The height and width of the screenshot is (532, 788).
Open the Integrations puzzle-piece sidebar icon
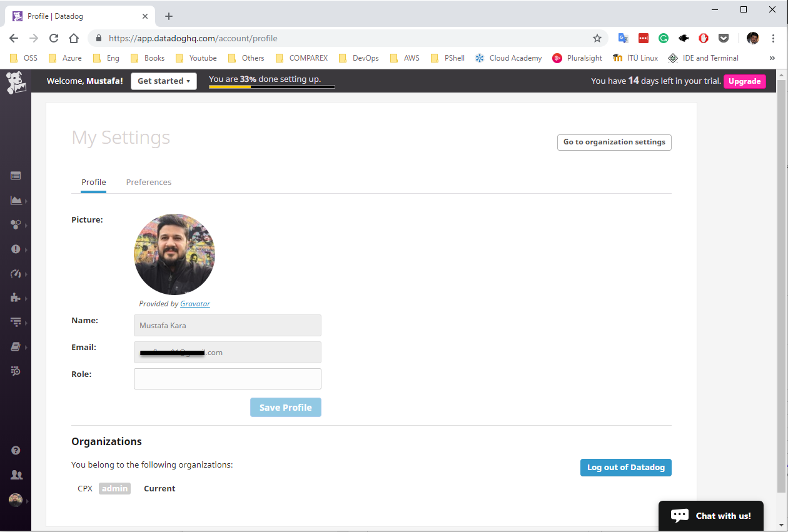click(16, 298)
